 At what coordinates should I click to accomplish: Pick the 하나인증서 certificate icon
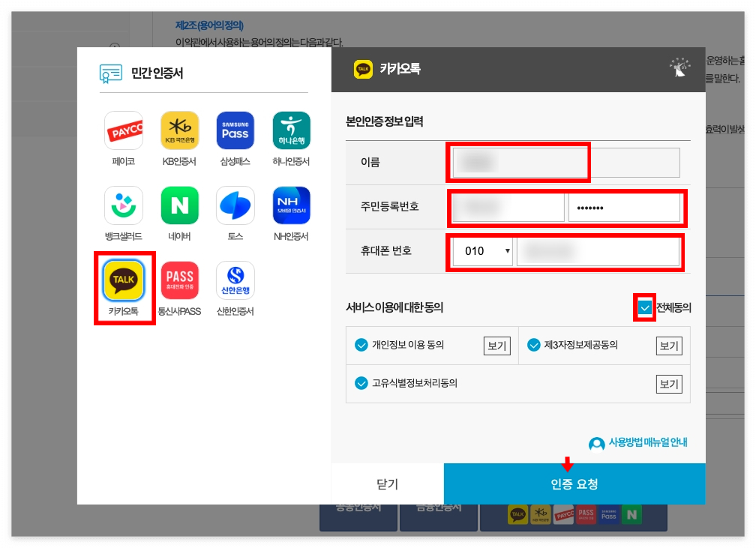click(x=291, y=130)
